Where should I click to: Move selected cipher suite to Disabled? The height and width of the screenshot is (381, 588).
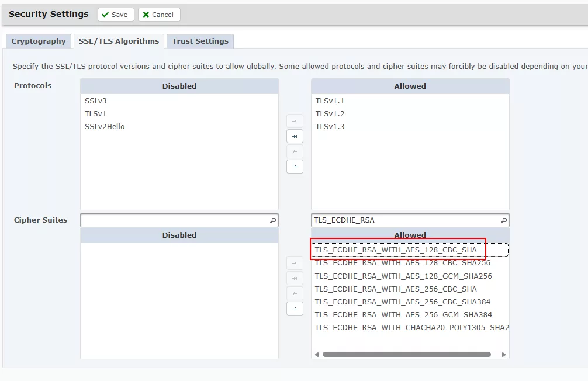[x=295, y=293]
